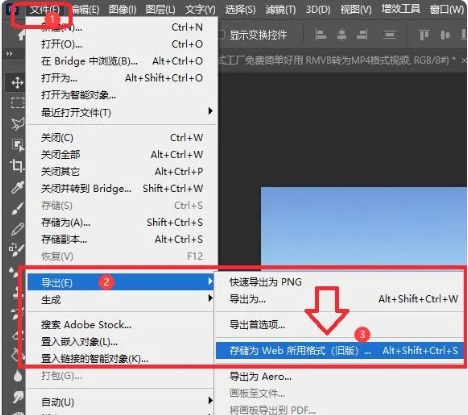Click the distribute vertically icon
Image resolution: width=468 pixels, height=415 pixels.
(x=389, y=35)
